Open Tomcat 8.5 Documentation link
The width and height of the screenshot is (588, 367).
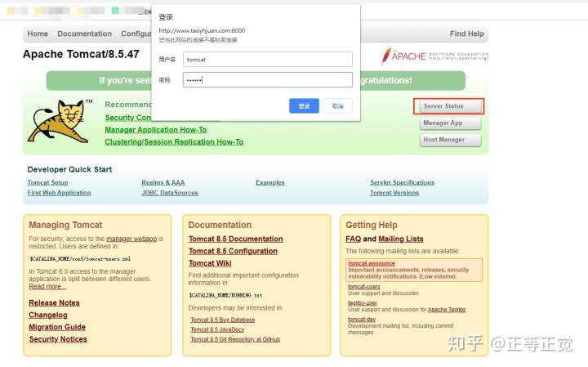[235, 239]
